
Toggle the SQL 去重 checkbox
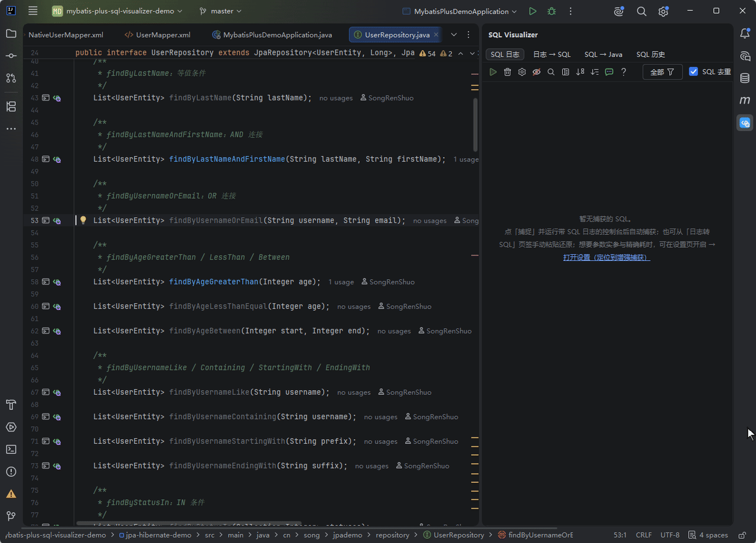[693, 71]
